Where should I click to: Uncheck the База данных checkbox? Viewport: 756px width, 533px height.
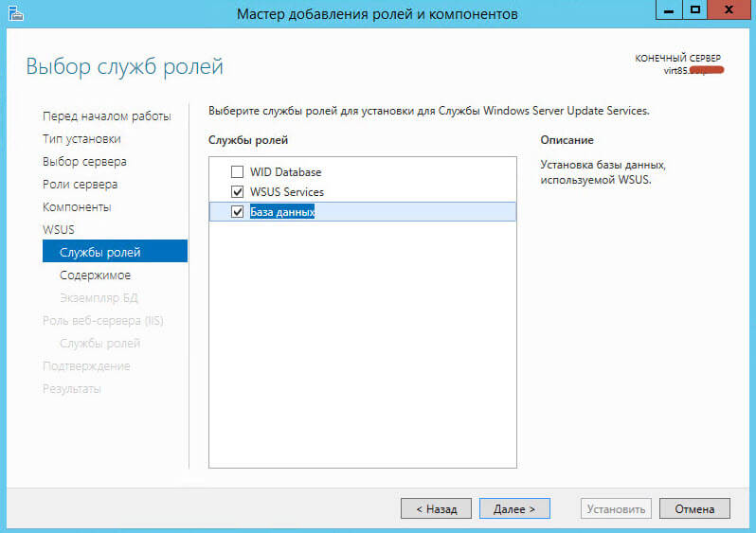coord(237,211)
